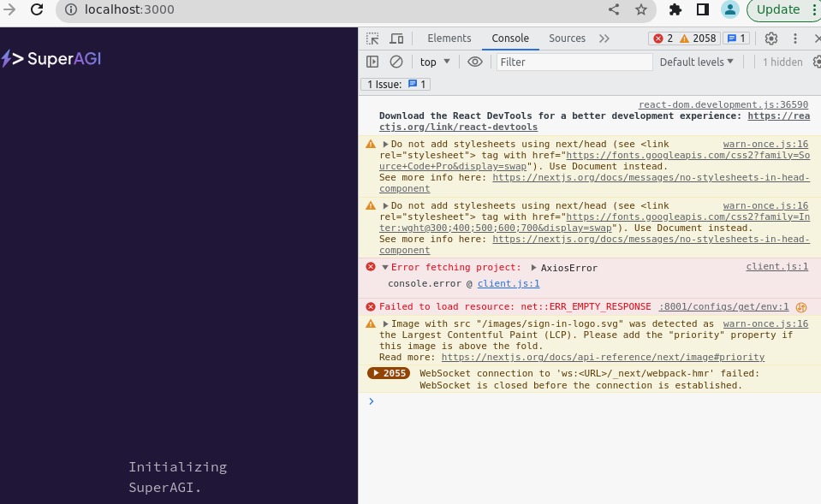The height and width of the screenshot is (504, 821).
Task: Switch to the Elements tab
Action: pos(449,39)
